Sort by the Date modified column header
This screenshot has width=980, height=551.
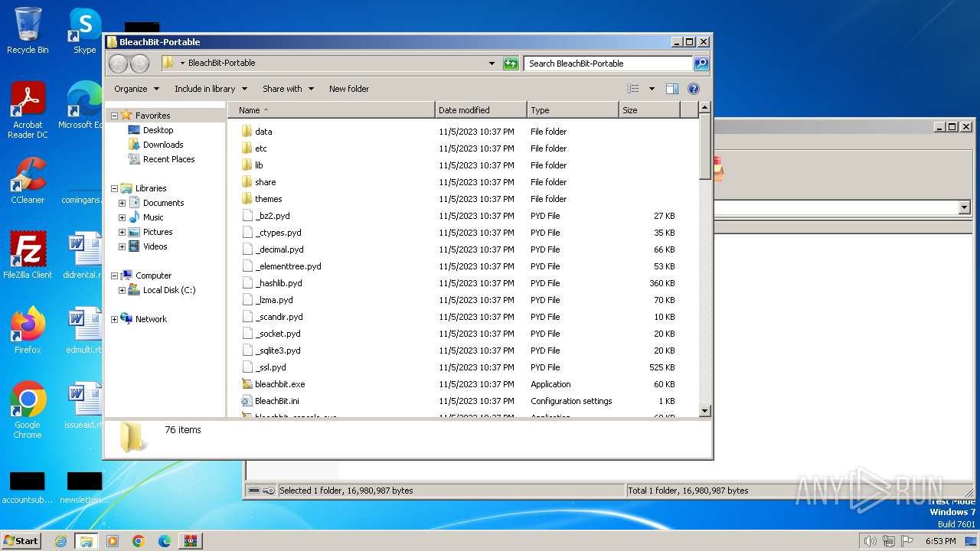click(x=481, y=110)
